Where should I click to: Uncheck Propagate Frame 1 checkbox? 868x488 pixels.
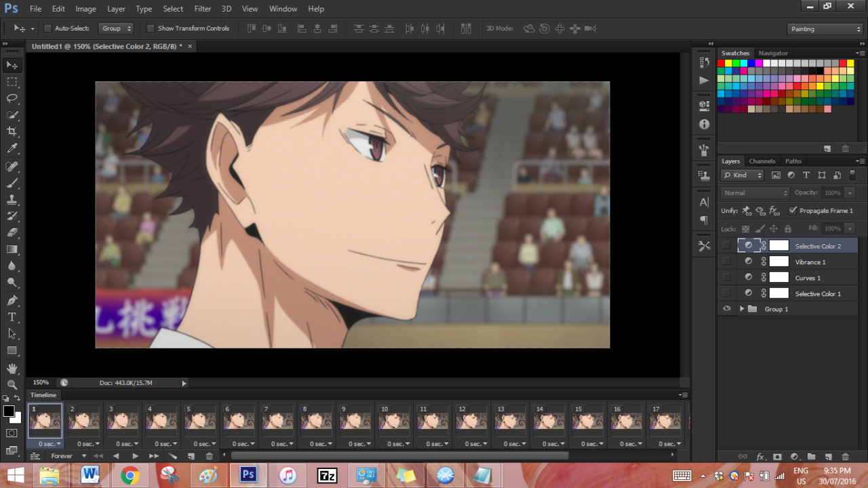(x=793, y=211)
